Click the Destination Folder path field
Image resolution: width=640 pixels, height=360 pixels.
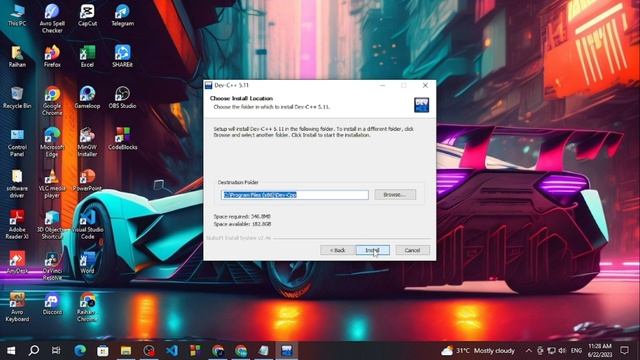(295, 195)
